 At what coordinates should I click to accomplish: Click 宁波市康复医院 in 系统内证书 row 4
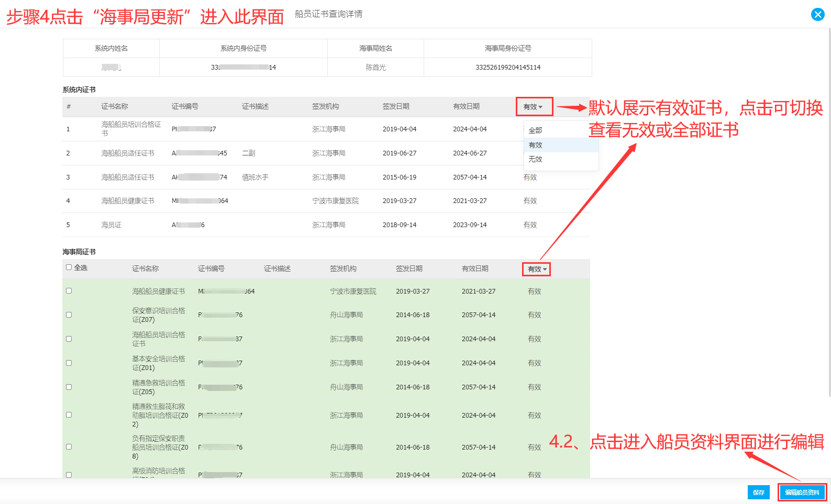[x=336, y=201]
